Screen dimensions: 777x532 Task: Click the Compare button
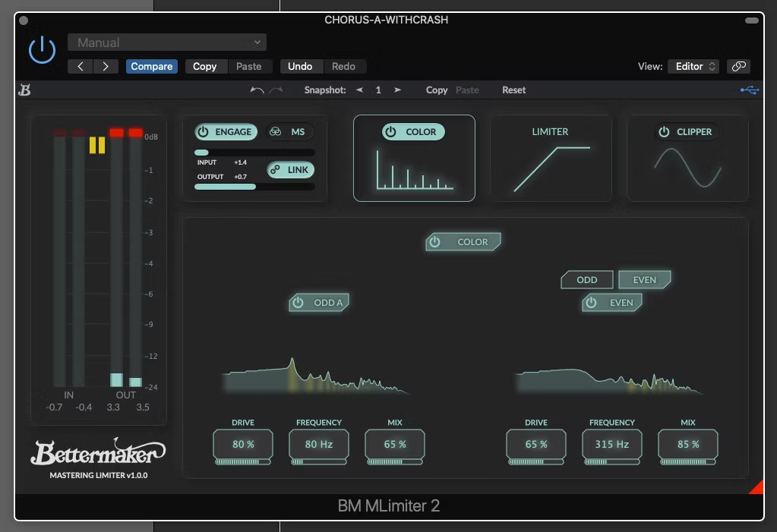click(x=152, y=66)
